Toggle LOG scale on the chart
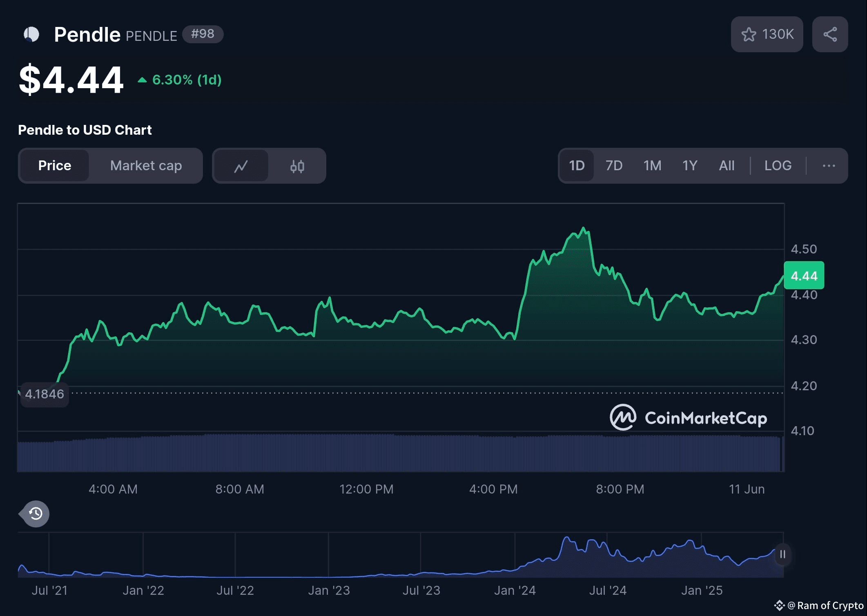867x616 pixels. coord(778,166)
